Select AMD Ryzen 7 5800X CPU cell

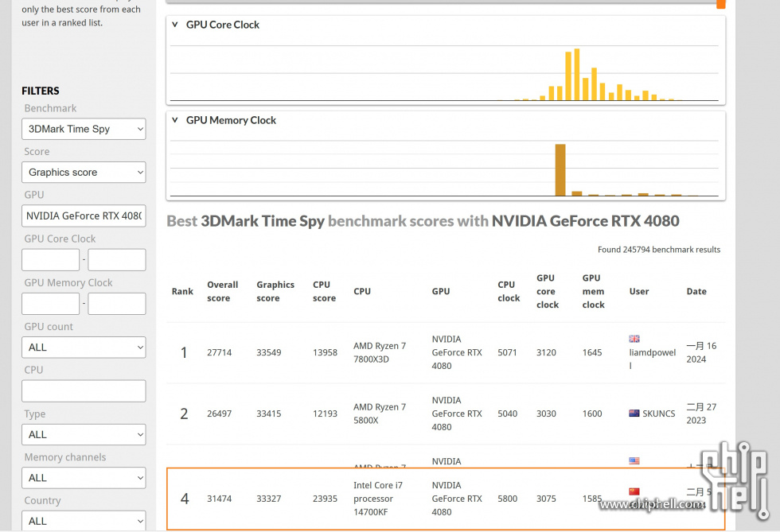point(380,414)
